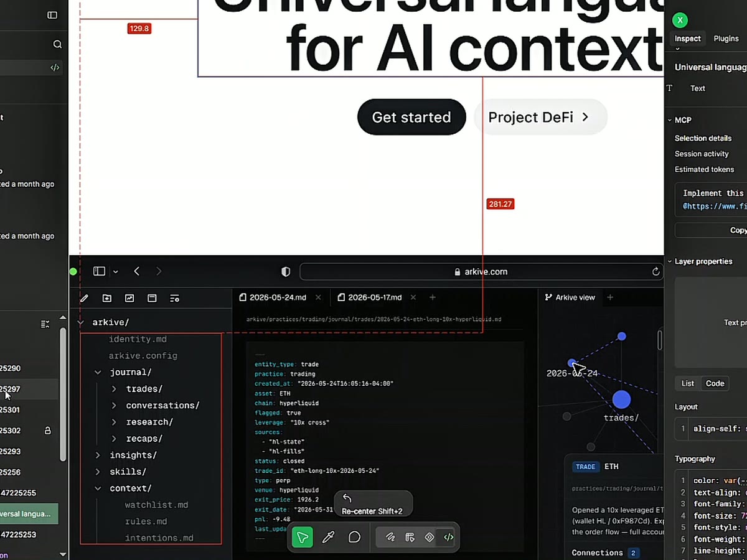Click the list settings icon in arkive toolbar
The width and height of the screenshot is (747, 560).
pos(174,299)
